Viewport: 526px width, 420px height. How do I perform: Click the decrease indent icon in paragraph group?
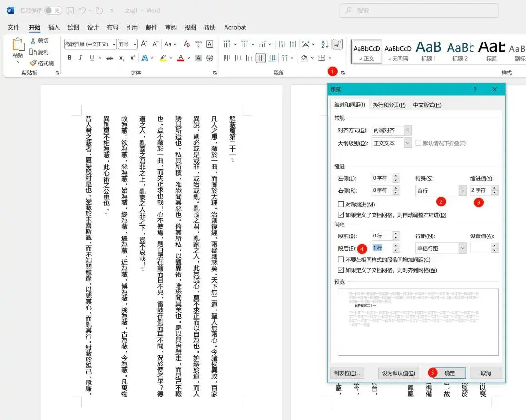pos(282,44)
